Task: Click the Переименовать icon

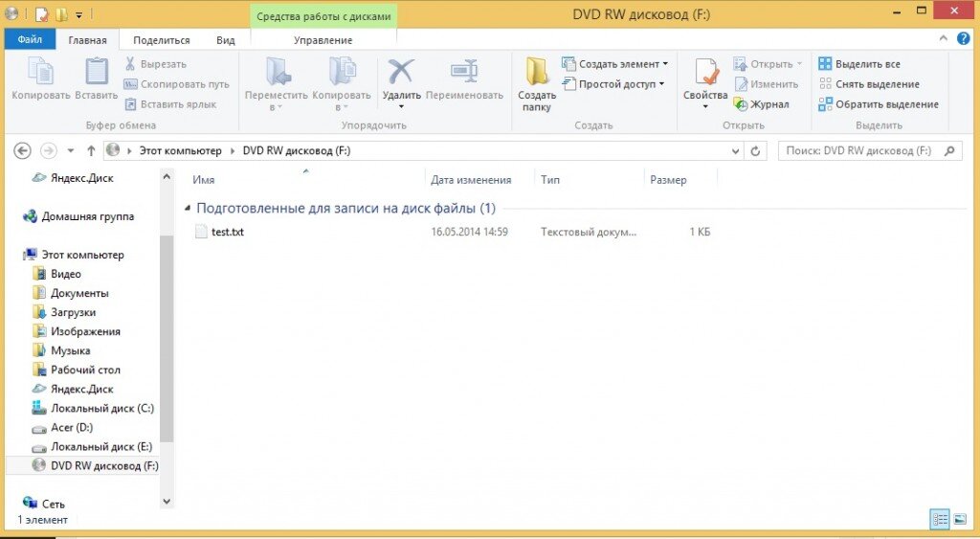Action: click(464, 71)
